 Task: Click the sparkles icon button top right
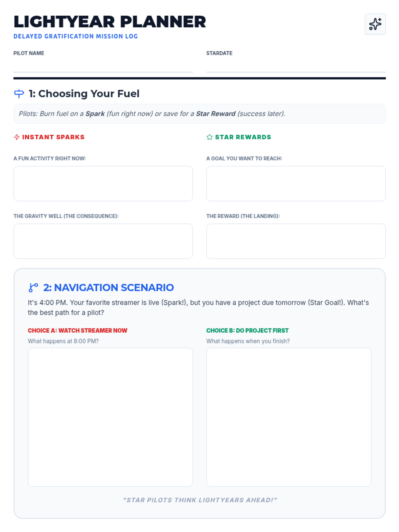(x=375, y=24)
